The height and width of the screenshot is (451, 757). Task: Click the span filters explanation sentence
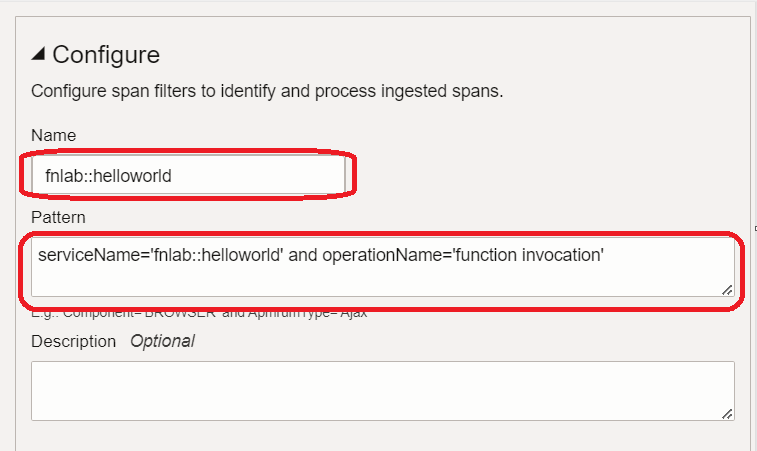(266, 92)
